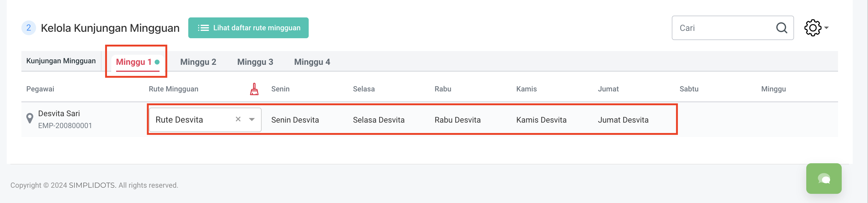Click the Senin Desvita route cell
868x203 pixels.
click(295, 120)
